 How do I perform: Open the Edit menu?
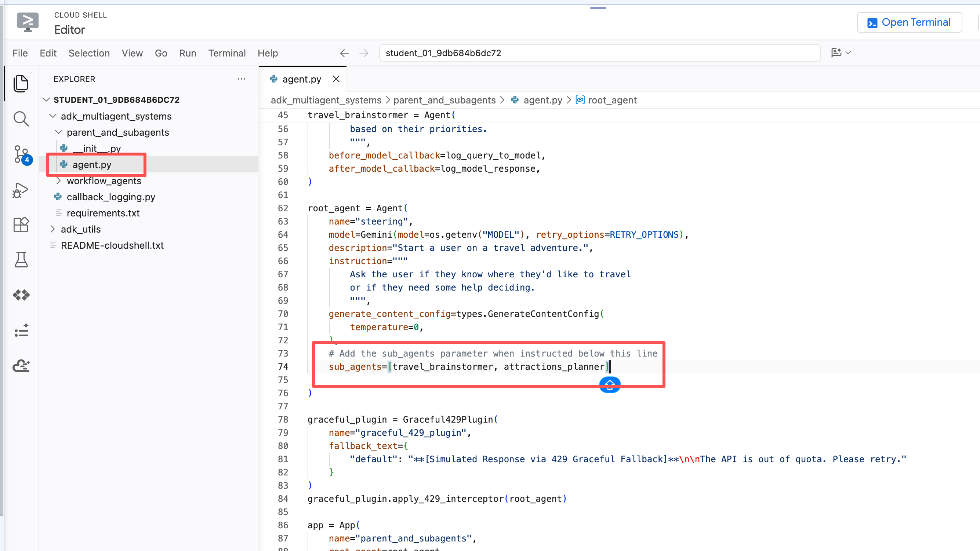[48, 53]
